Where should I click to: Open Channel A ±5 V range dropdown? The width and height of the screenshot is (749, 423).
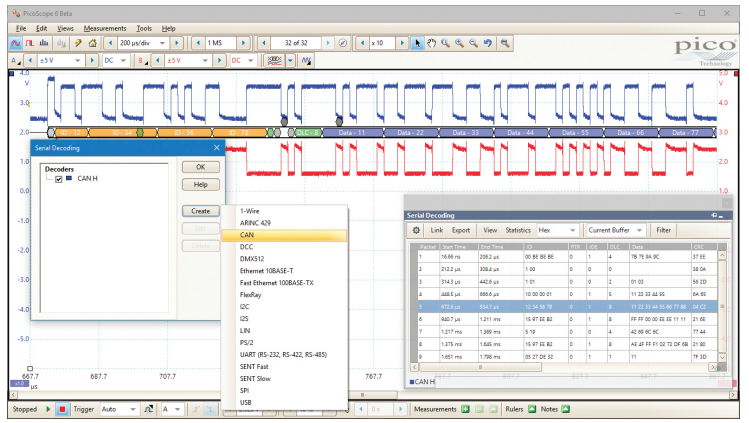point(77,61)
